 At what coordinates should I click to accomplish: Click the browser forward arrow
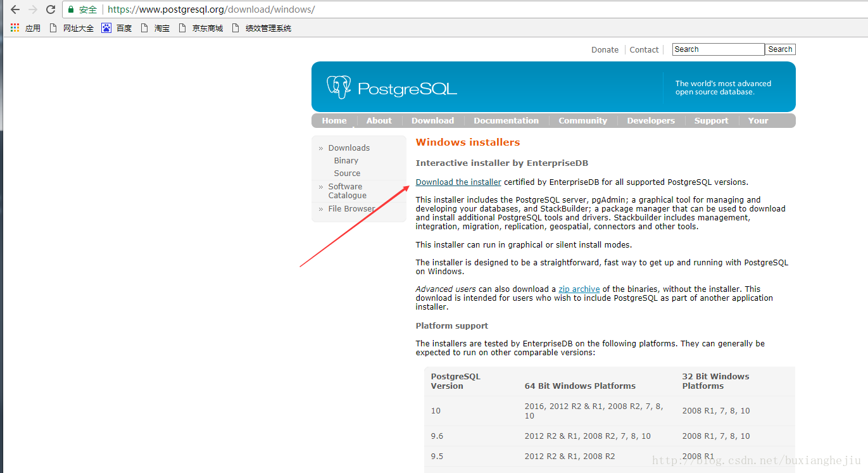point(33,9)
